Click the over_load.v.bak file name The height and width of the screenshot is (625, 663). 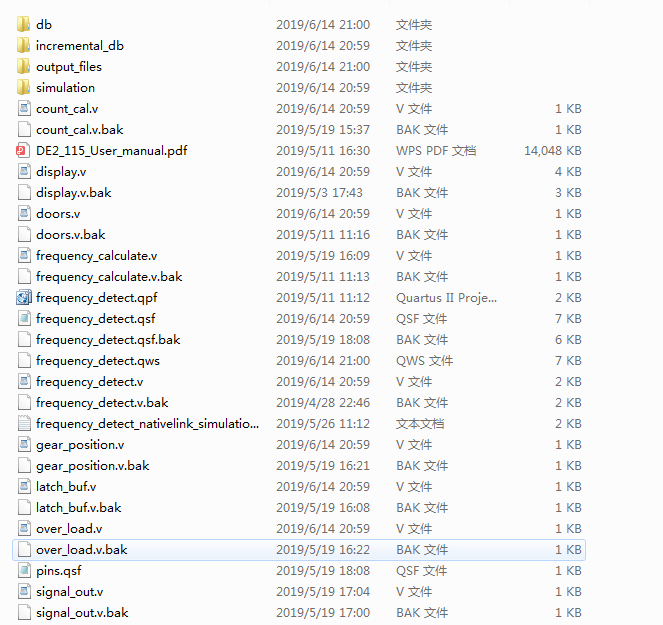(82, 550)
